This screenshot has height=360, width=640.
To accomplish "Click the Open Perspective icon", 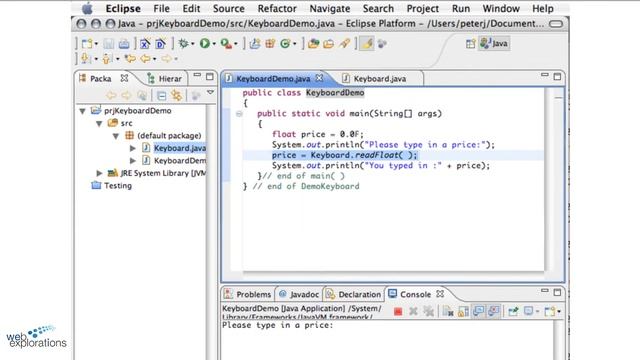I will pos(471,43).
